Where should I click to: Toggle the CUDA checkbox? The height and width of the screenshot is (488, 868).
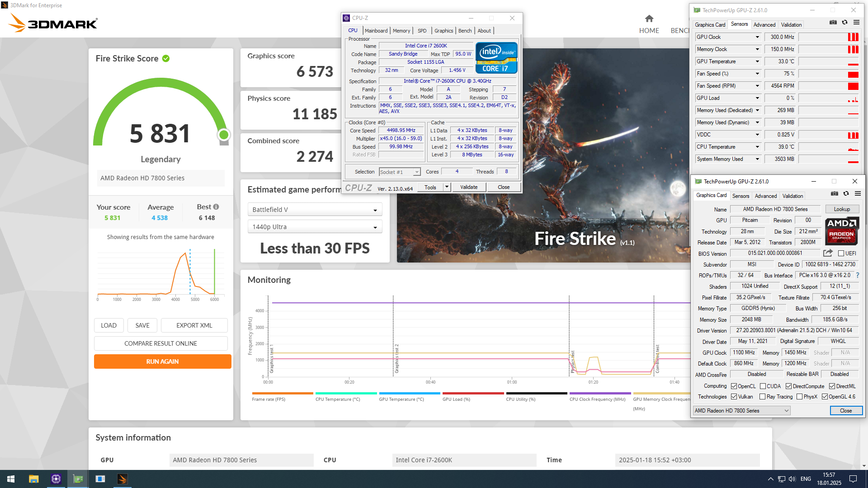pyautogui.click(x=763, y=386)
